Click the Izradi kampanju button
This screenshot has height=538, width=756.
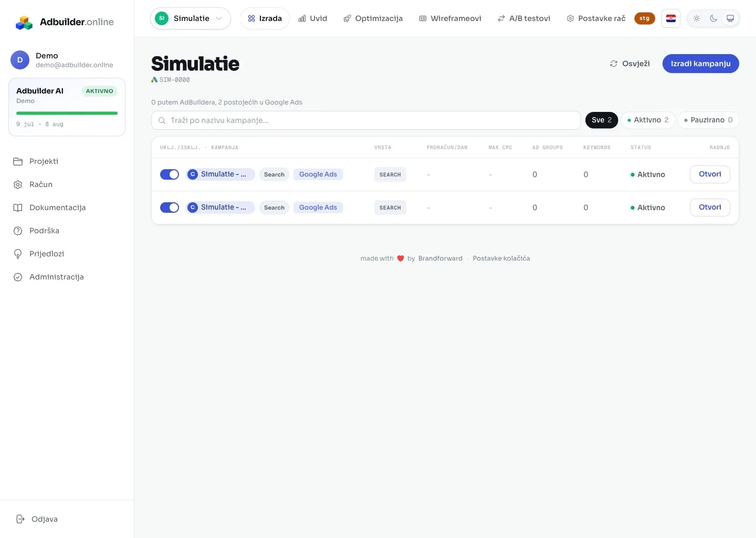tap(701, 64)
